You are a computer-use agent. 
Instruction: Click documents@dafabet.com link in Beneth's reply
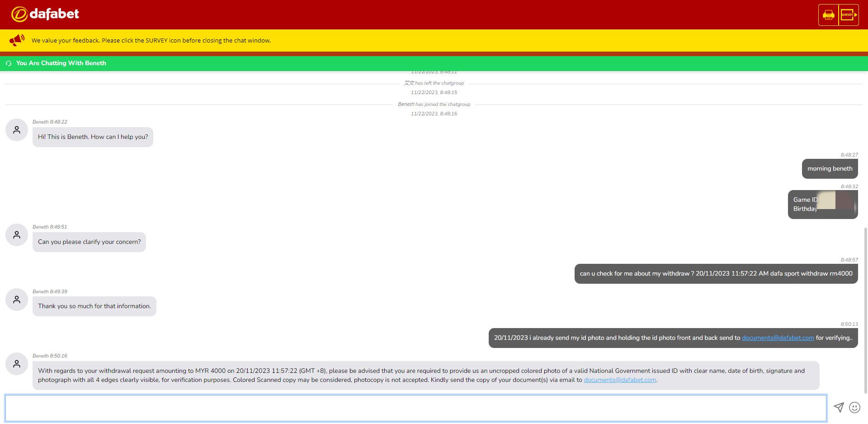coord(619,380)
